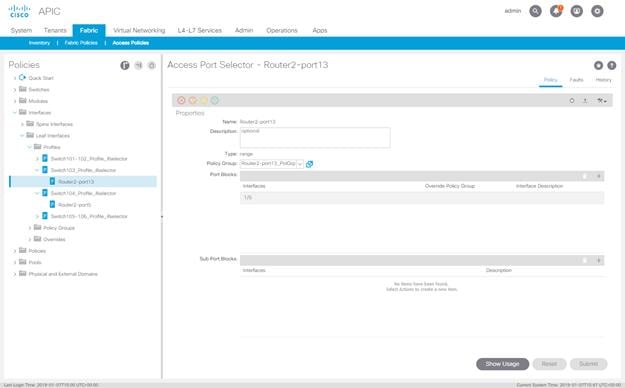Viewport: 625px width, 388px height.
Task: Click the Quick Start icon in tree
Action: (22, 77)
